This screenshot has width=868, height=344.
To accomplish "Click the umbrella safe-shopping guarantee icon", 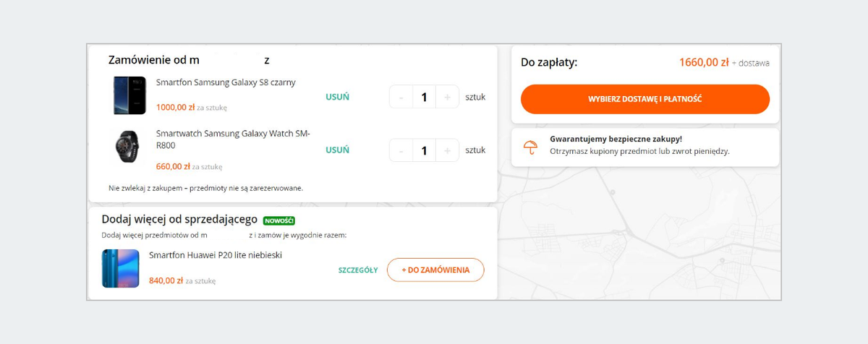I will [x=530, y=147].
